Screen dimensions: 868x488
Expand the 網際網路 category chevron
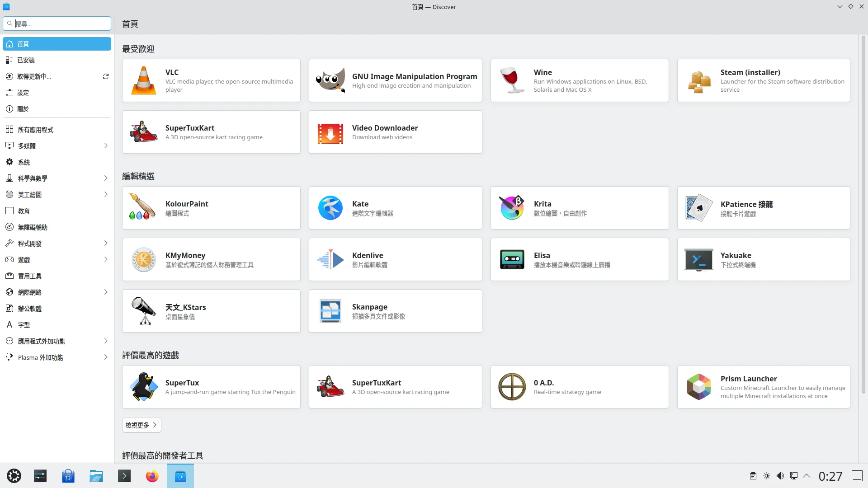[x=106, y=292]
